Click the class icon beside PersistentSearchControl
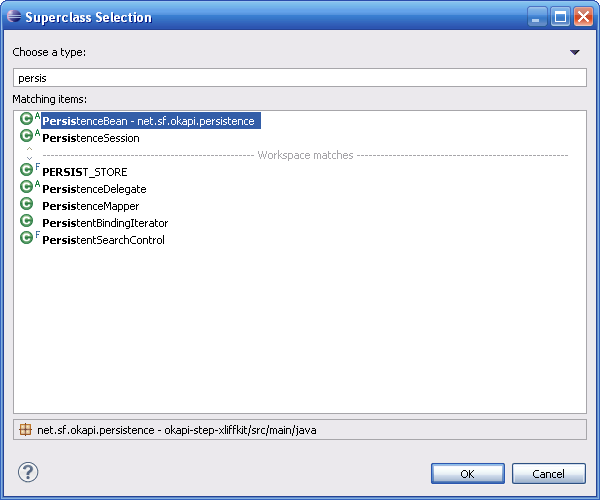600x500 pixels. [x=26, y=238]
